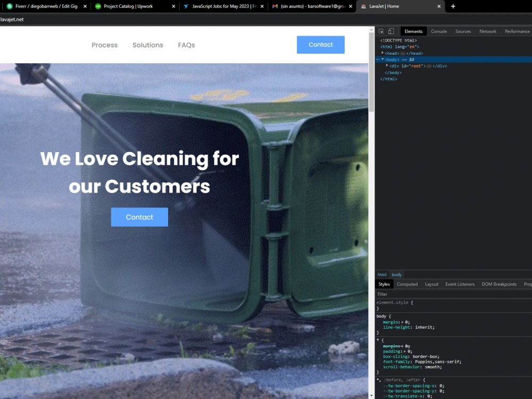This screenshot has width=532, height=399.
Task: Click the element.style rule block
Action: [454, 305]
